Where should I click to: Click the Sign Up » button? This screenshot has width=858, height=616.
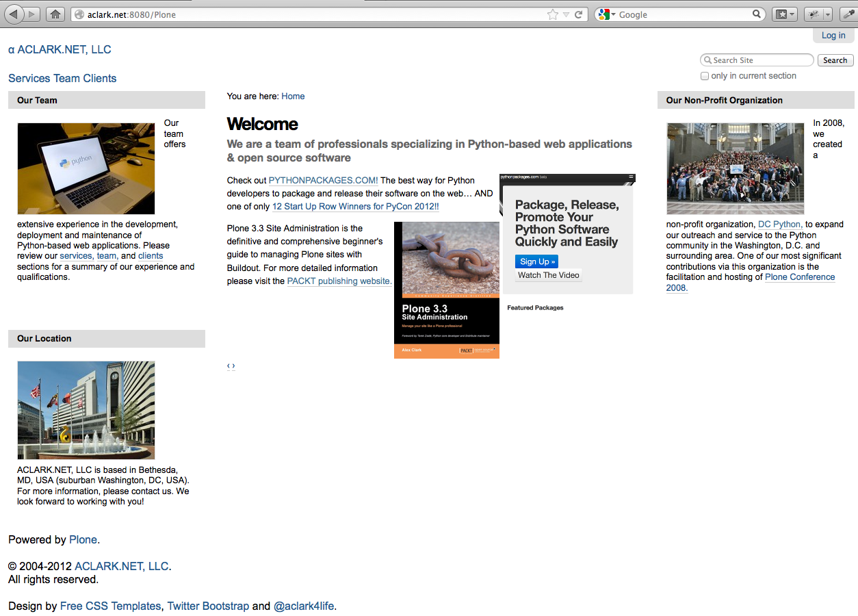coord(537,261)
